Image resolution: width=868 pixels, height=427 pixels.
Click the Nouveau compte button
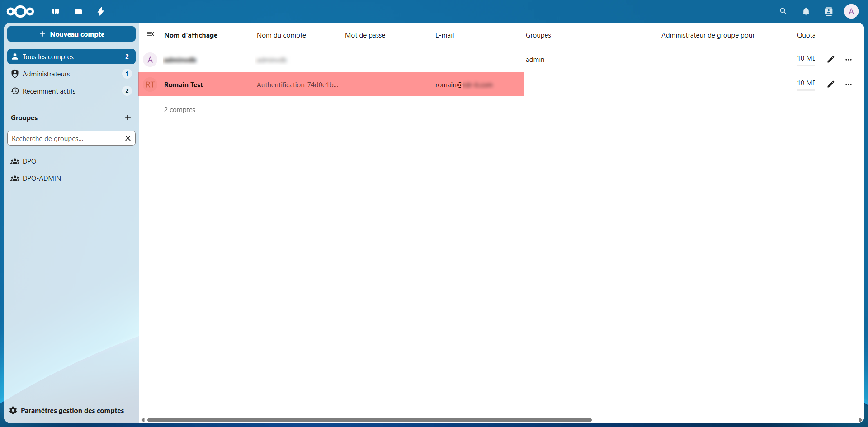pos(71,34)
